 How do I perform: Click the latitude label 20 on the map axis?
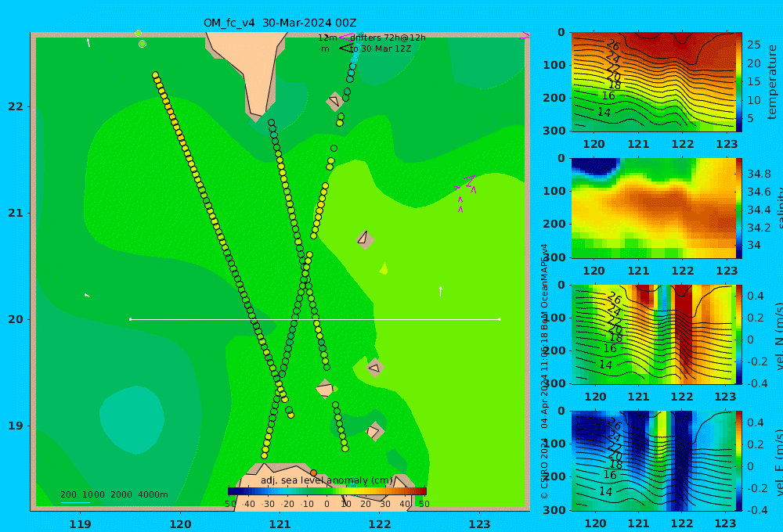tap(16, 319)
